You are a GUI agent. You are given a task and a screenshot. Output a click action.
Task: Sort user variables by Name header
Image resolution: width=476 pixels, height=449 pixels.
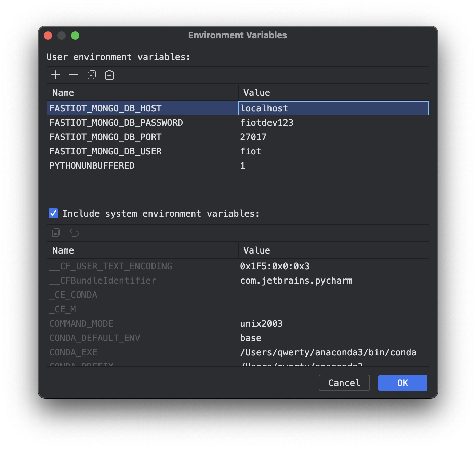click(143, 93)
